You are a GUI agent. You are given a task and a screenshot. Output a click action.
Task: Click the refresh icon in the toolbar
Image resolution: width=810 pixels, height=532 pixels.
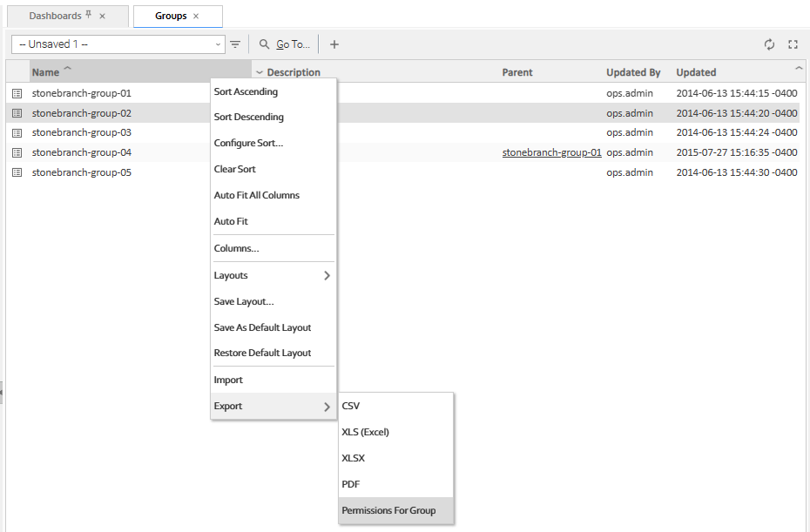tap(769, 44)
